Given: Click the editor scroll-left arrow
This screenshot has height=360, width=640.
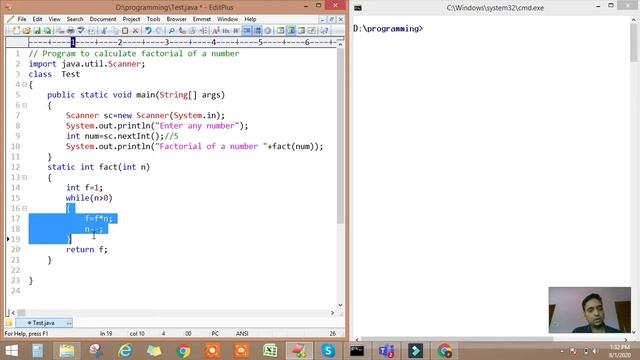Looking at the screenshot, I should pyautogui.click(x=13, y=313).
